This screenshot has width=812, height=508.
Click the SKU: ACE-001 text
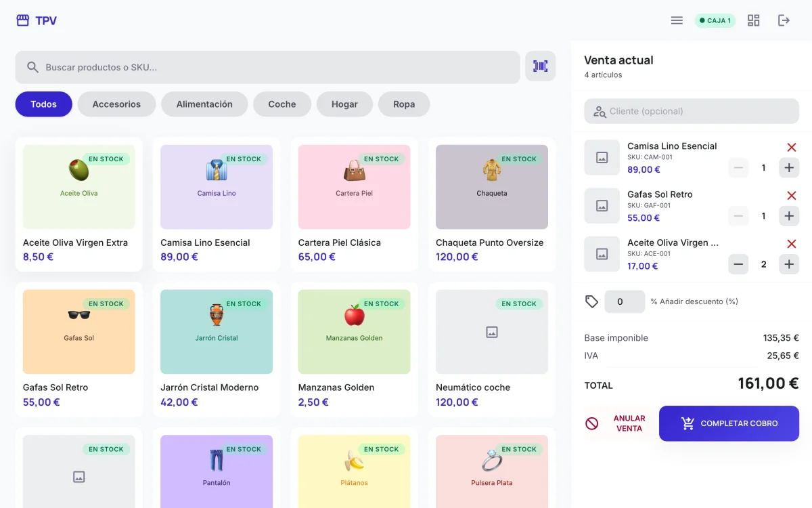point(649,254)
